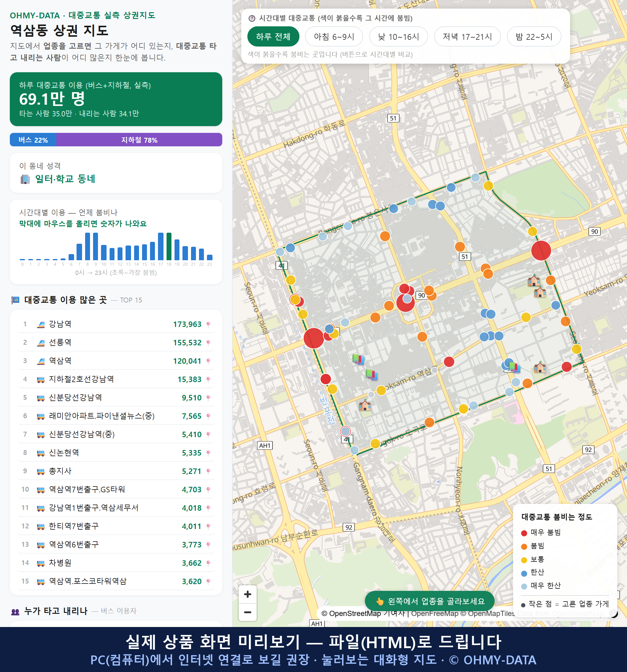Viewport: 627px width, 672px height.
Task: Click pin icon for 지하철2호선강남역 row
Action: (208, 379)
